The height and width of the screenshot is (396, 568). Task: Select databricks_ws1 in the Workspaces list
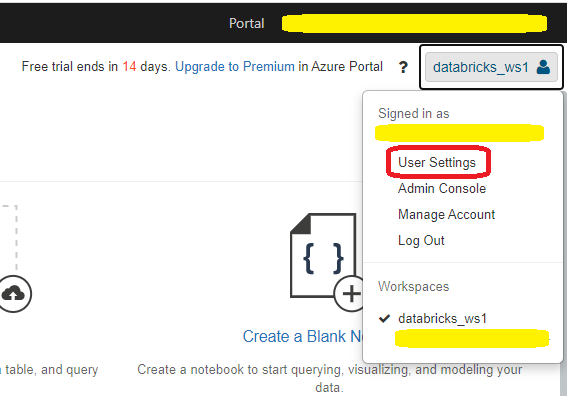tap(442, 318)
